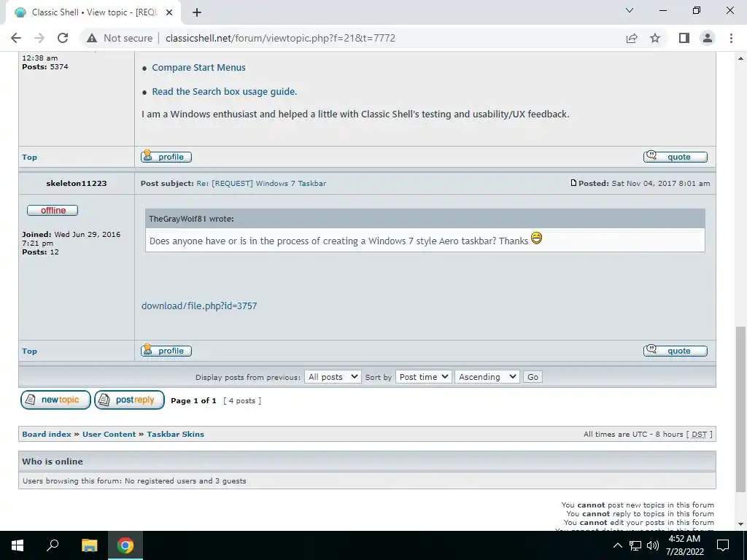
Task: Open the Windows Start menu
Action: coord(18,545)
